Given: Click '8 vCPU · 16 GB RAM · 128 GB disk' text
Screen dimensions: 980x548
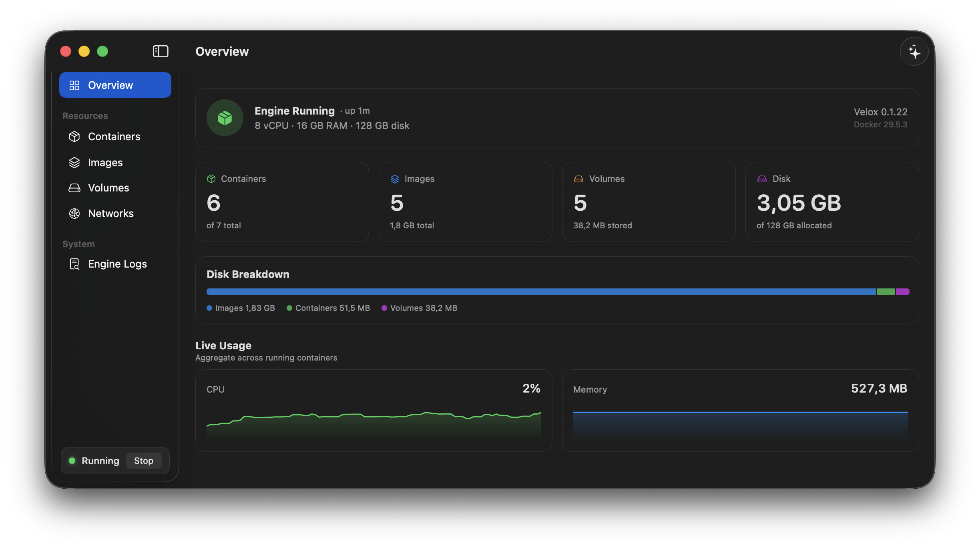Looking at the screenshot, I should [332, 126].
